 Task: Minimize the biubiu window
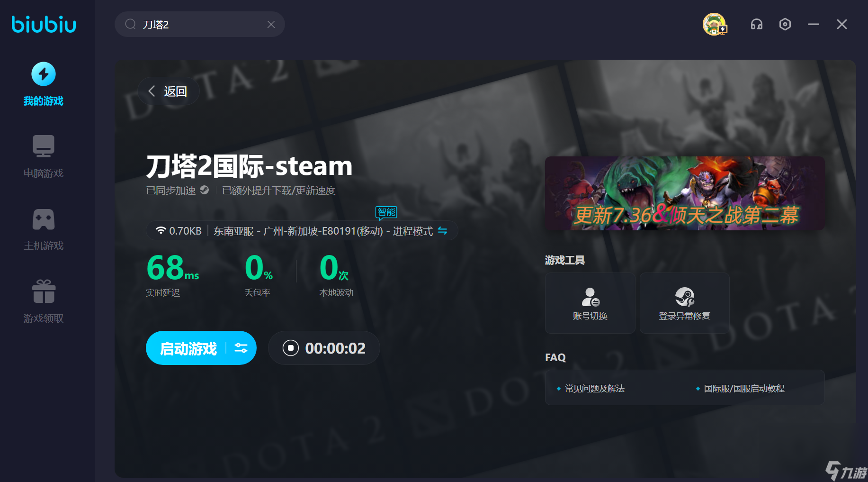click(x=814, y=24)
